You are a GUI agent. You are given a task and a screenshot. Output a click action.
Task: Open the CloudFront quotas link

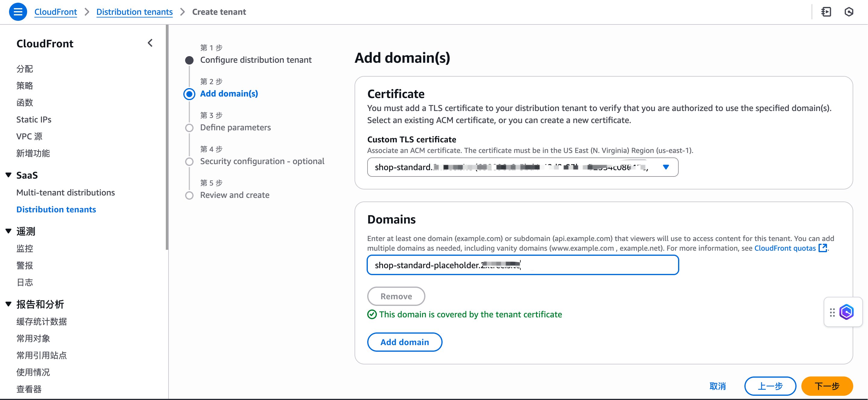785,248
